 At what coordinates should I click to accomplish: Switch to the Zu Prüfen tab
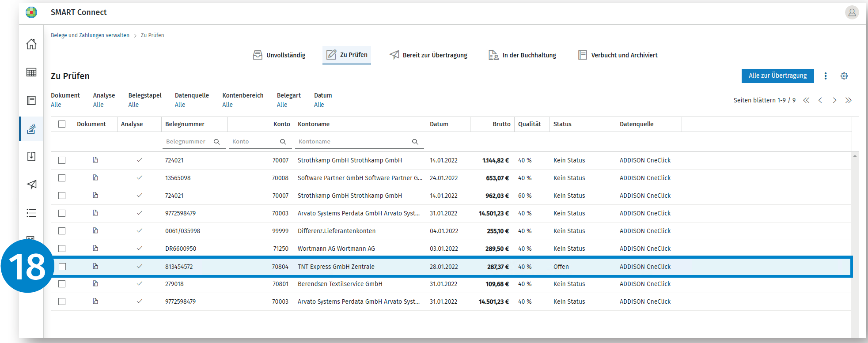click(x=347, y=55)
